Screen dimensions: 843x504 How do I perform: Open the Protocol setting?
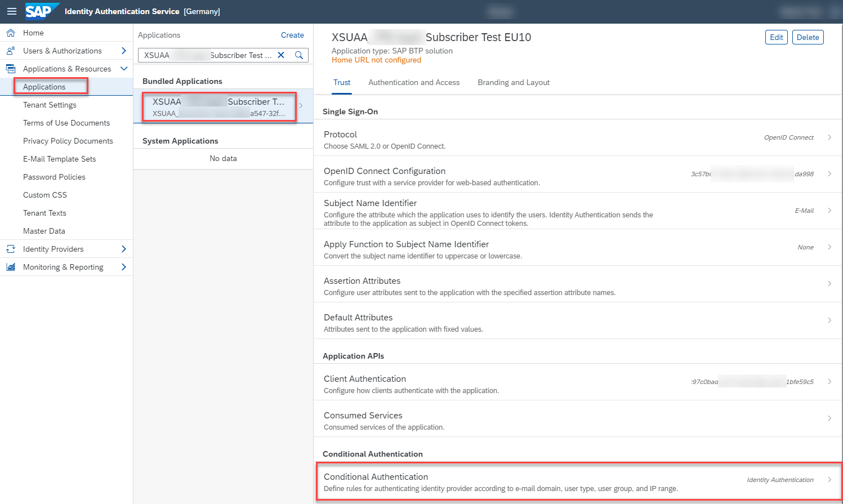(578, 137)
